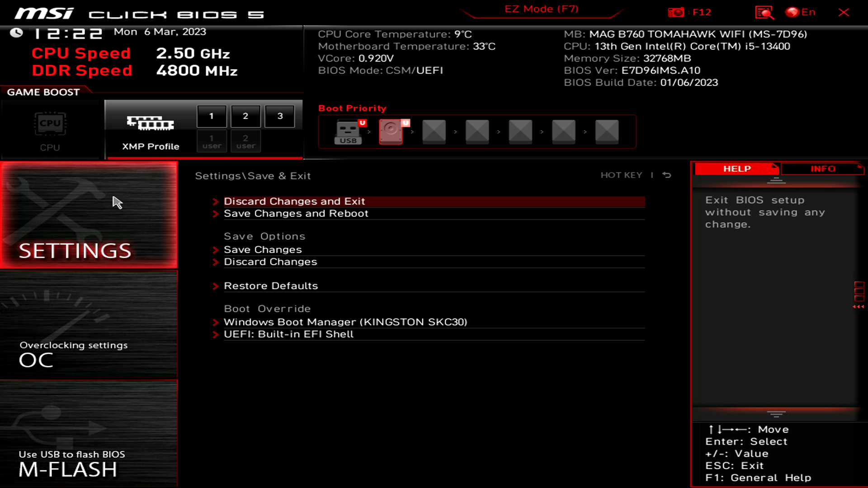Screen dimensions: 868x488
Task: Select Windows Boot Manager KINGSTON SKC30
Action: coord(346,322)
